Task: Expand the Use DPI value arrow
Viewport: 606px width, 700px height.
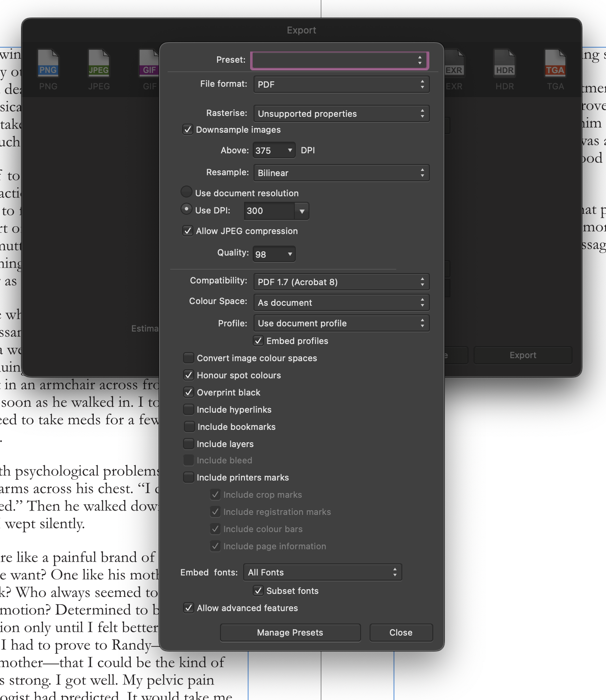Action: pyautogui.click(x=302, y=211)
